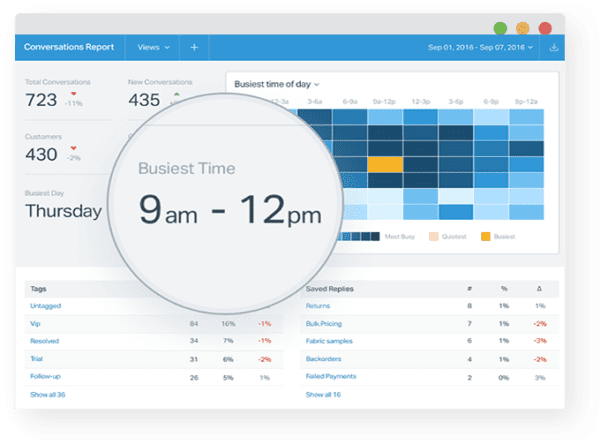The image size is (600, 445).
Task: Click the 12-3p column header
Action: coord(421,101)
